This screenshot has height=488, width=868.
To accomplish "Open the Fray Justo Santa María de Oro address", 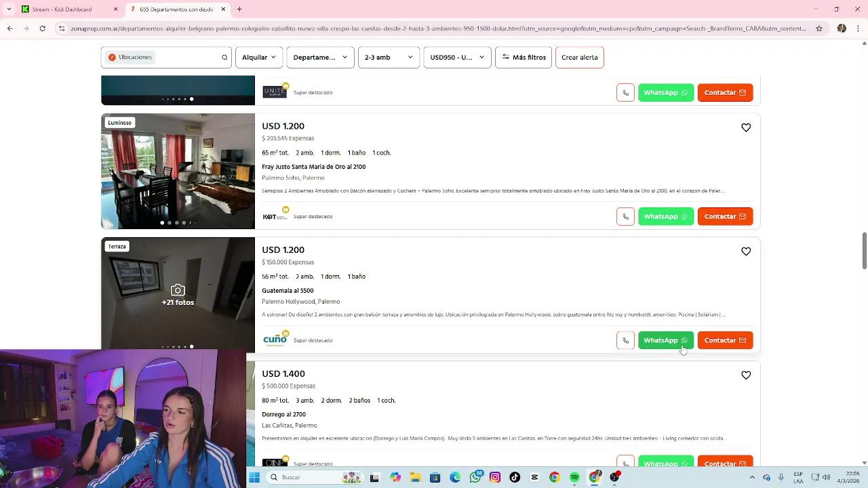I will [x=313, y=167].
